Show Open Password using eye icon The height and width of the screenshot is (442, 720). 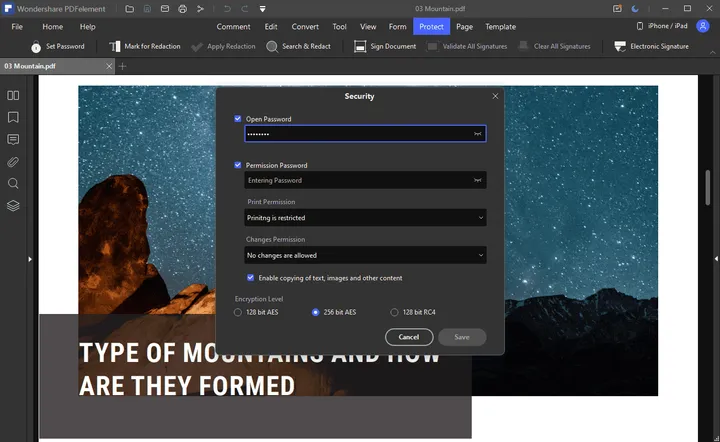(477, 133)
